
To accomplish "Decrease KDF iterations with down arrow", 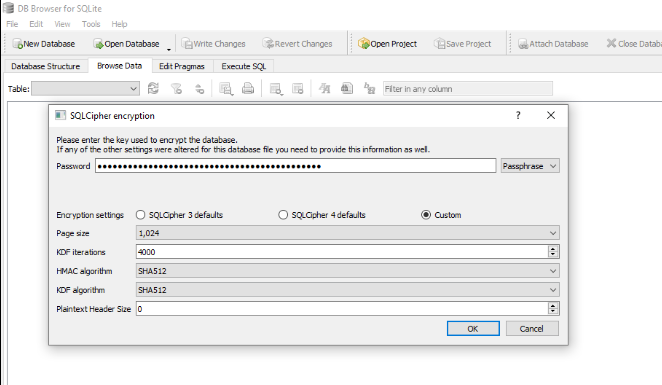I will pos(553,255).
